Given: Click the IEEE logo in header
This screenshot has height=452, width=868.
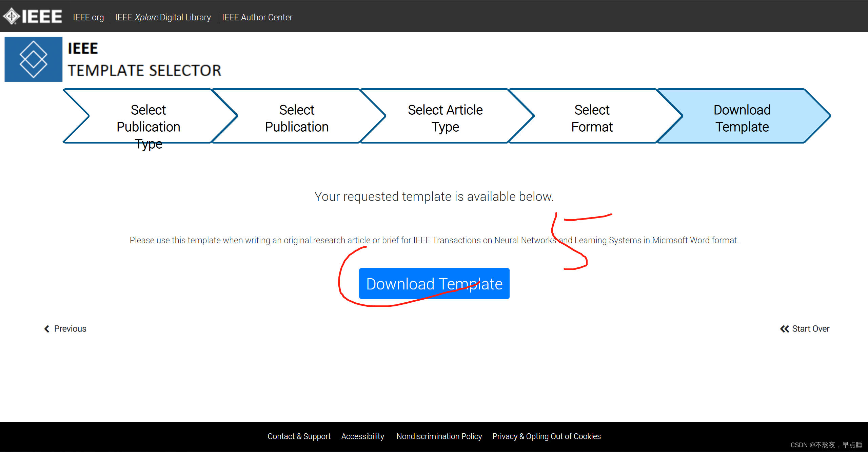Looking at the screenshot, I should (x=33, y=16).
